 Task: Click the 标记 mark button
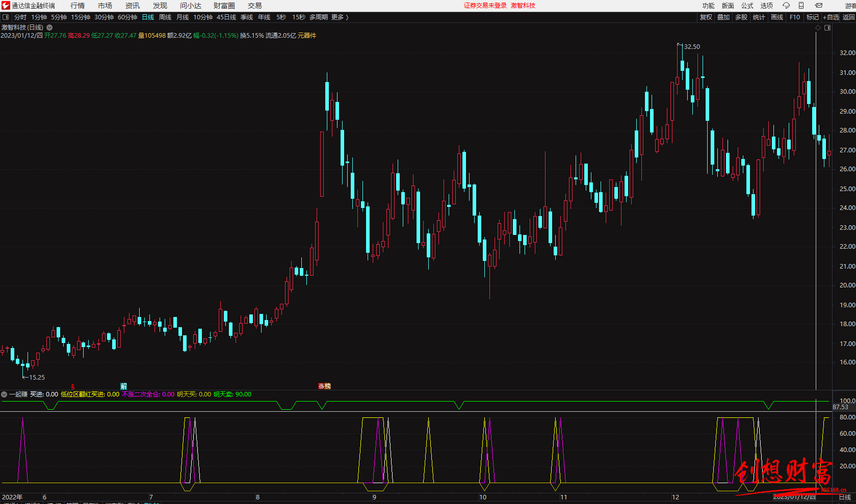pos(813,17)
